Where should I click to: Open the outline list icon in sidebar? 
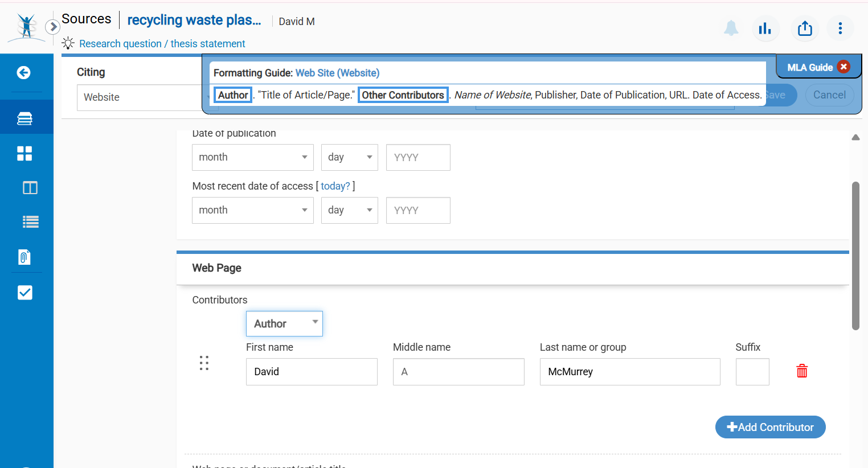coord(30,222)
